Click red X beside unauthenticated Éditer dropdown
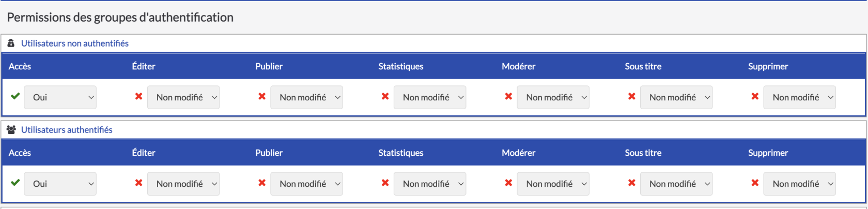The height and width of the screenshot is (209, 868). (138, 97)
